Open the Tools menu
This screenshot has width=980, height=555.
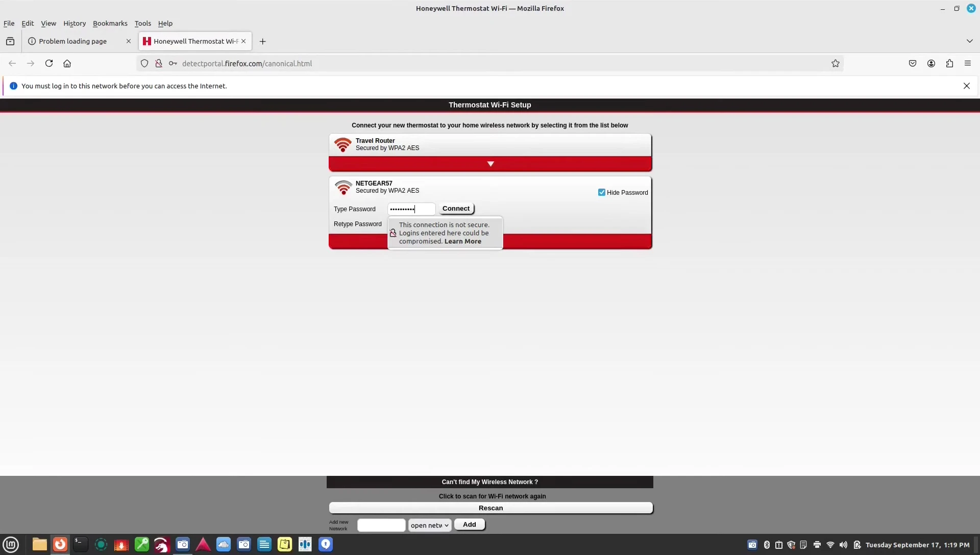(143, 23)
